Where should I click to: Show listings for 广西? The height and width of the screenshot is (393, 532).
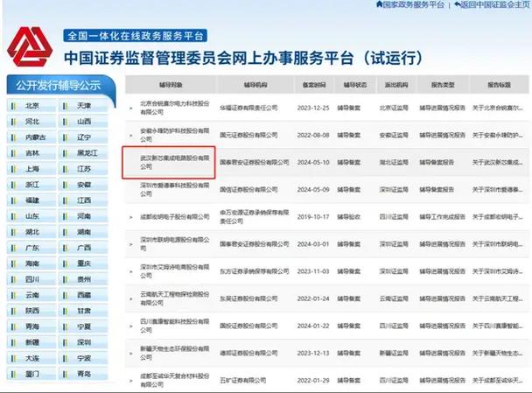tap(83, 248)
